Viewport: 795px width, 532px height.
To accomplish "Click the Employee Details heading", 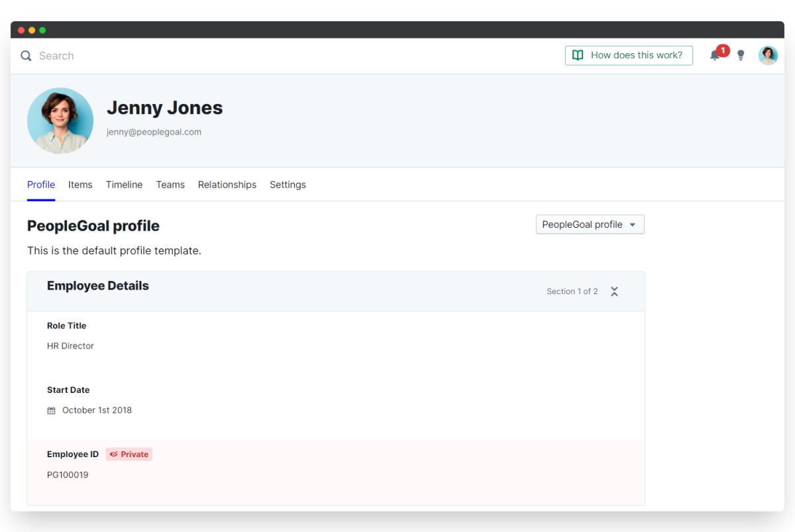I will (98, 286).
